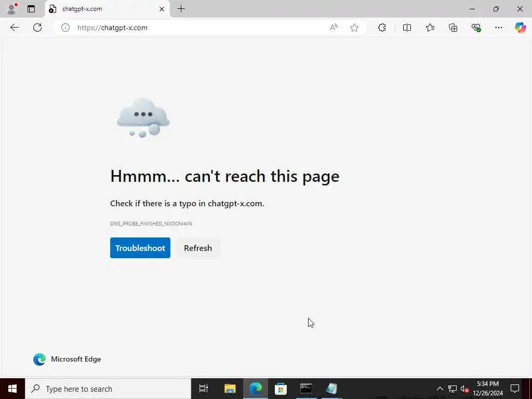Click the 'Hmmm... can't reach this page' heading
Viewport: 532px width, 399px height.
coord(224,176)
